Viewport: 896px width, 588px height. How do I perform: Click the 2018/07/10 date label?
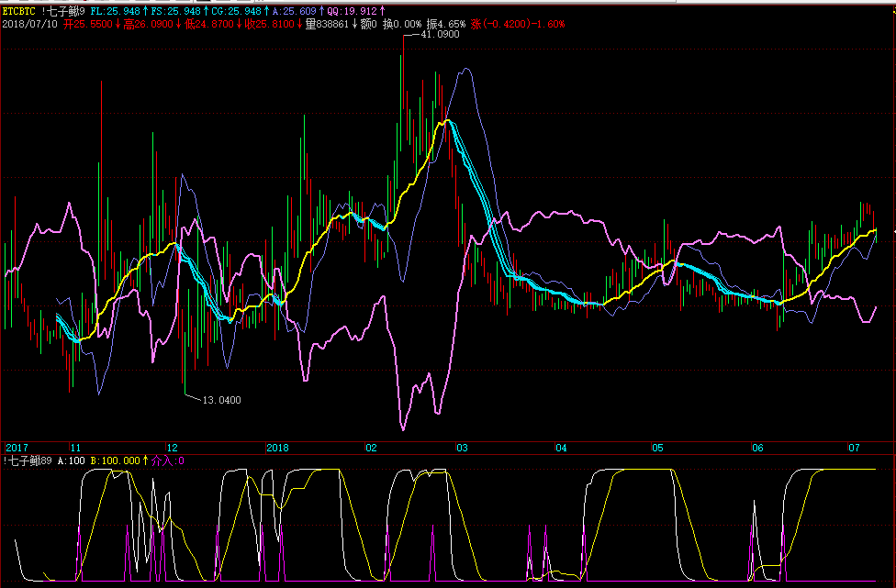(x=29, y=24)
